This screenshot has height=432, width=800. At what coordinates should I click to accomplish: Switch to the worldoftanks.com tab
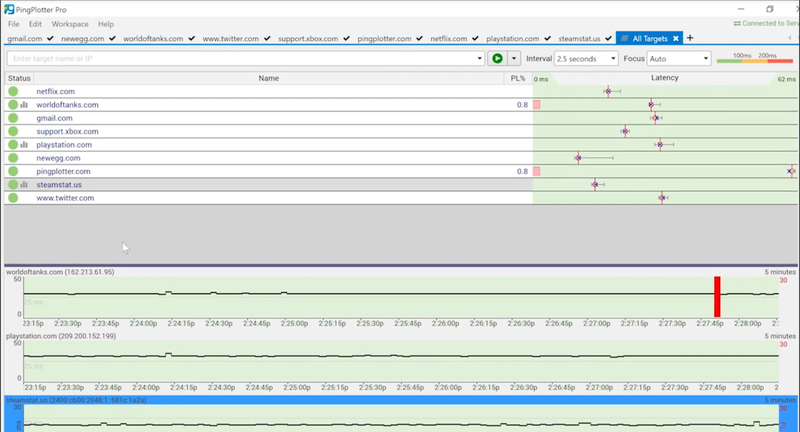[x=159, y=39]
